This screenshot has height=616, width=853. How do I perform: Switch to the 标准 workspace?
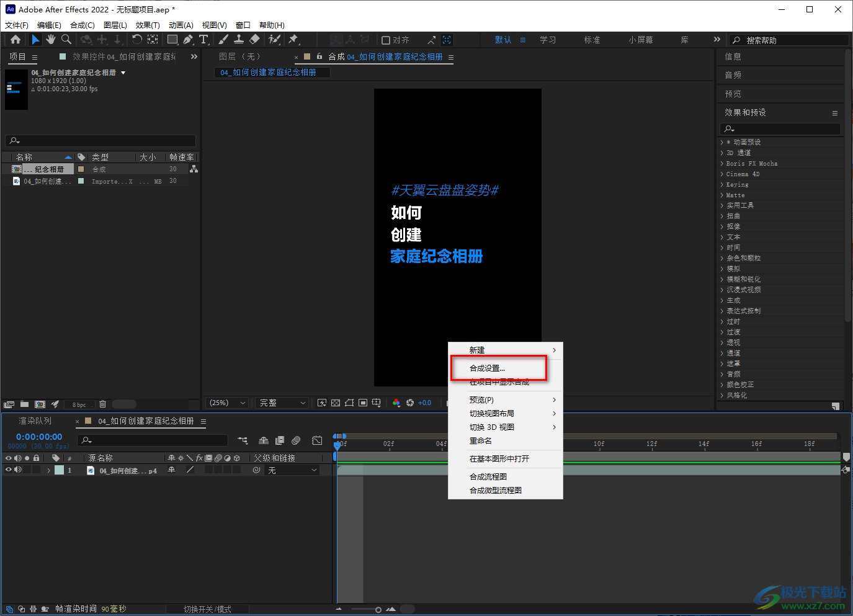click(x=592, y=40)
